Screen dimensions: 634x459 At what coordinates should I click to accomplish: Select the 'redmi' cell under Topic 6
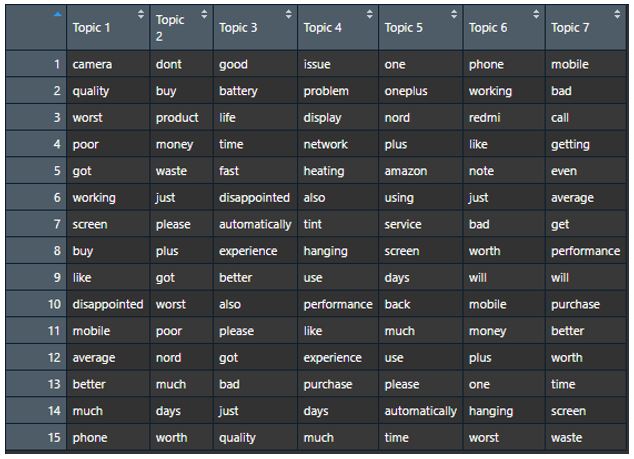[504, 117]
